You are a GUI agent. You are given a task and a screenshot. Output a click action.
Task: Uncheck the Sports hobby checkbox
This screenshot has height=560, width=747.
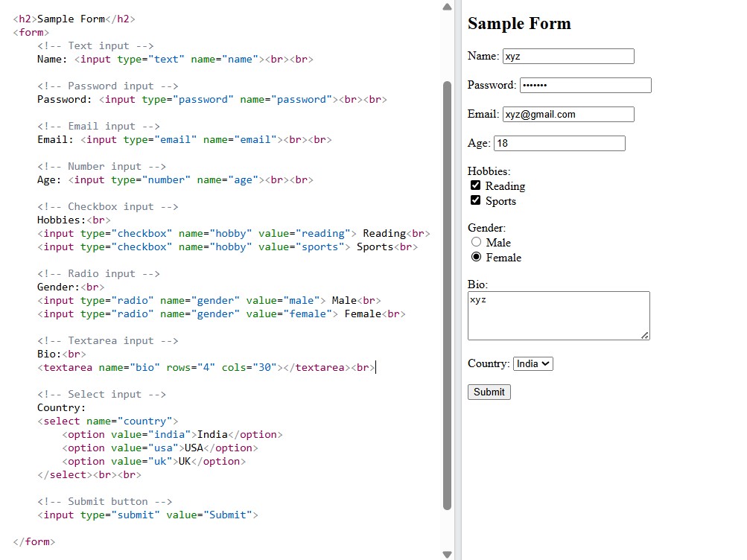475,200
